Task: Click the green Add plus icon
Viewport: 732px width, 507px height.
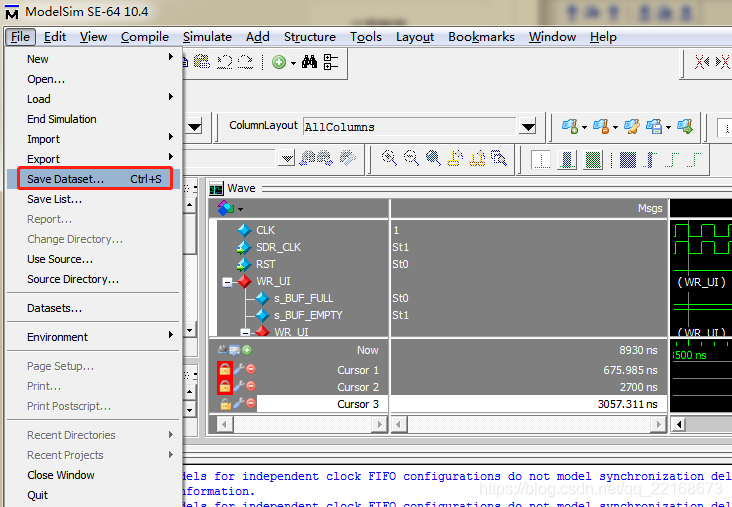Action: click(279, 62)
